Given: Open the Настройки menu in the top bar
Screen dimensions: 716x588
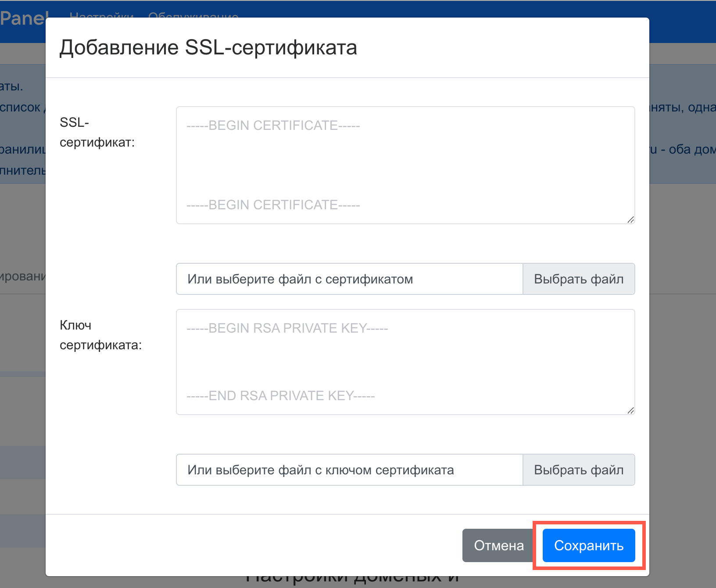Looking at the screenshot, I should click(x=101, y=15).
